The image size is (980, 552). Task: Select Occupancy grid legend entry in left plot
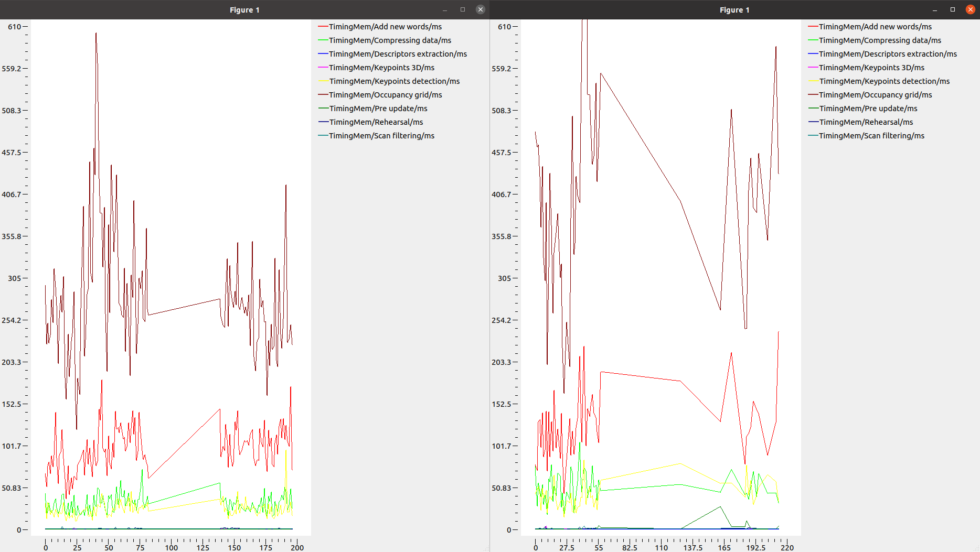coord(385,95)
